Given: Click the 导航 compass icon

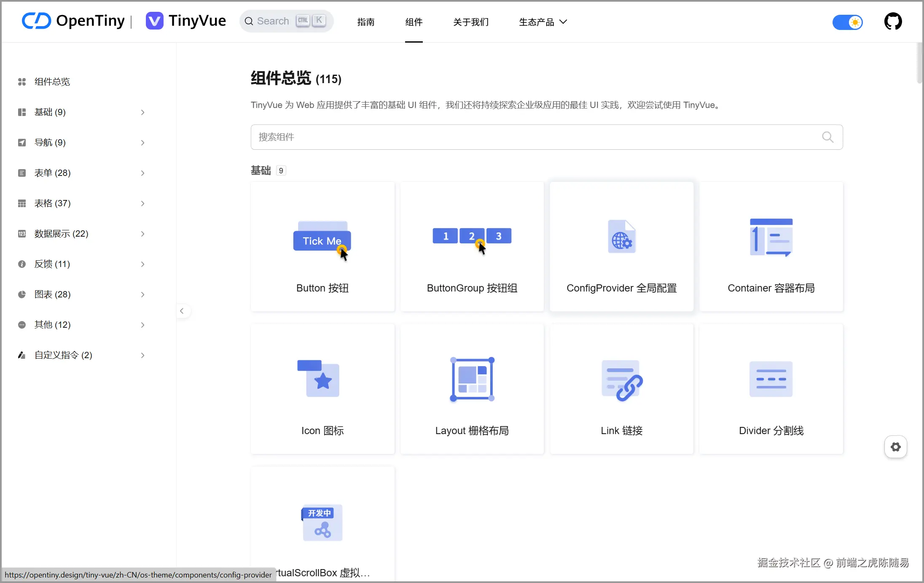Looking at the screenshot, I should pos(22,142).
